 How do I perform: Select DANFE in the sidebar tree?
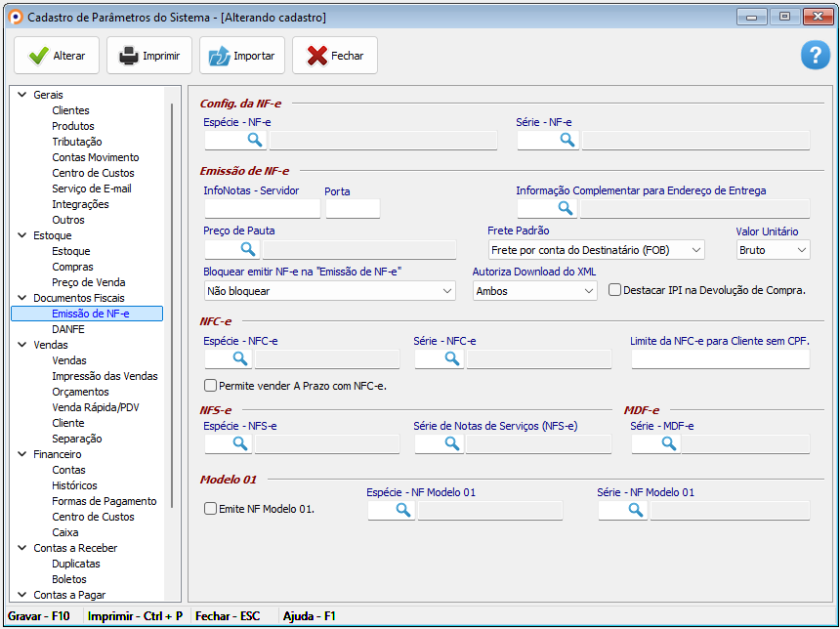(68, 329)
